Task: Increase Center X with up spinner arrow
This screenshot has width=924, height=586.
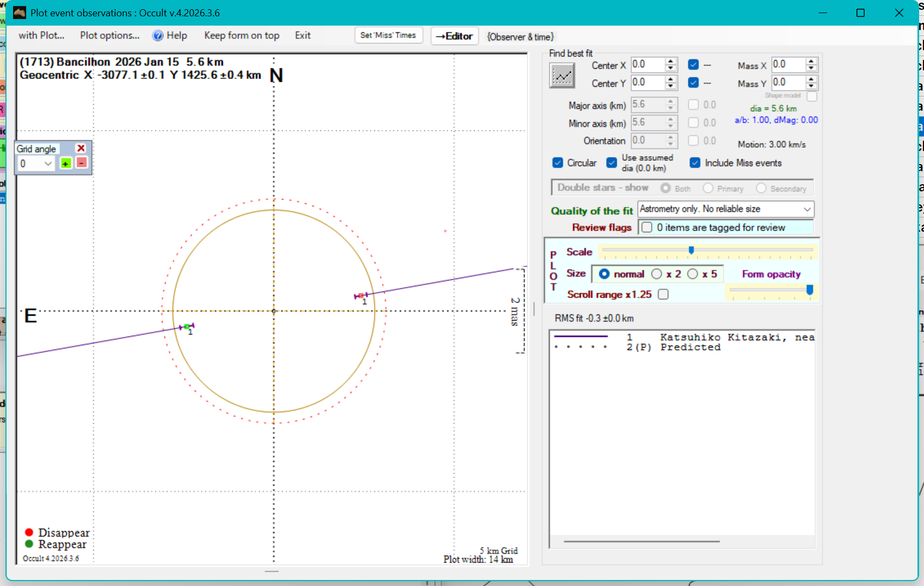Action: tap(671, 61)
